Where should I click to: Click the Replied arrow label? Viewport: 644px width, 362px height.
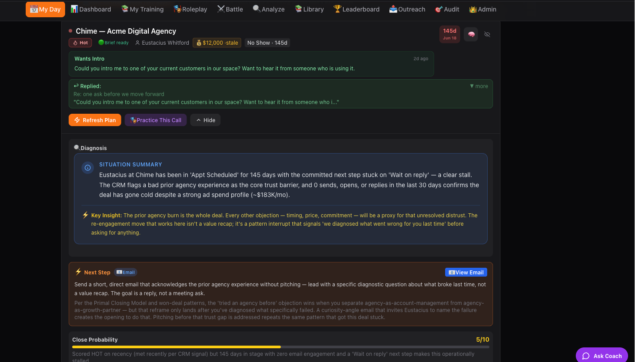point(87,86)
